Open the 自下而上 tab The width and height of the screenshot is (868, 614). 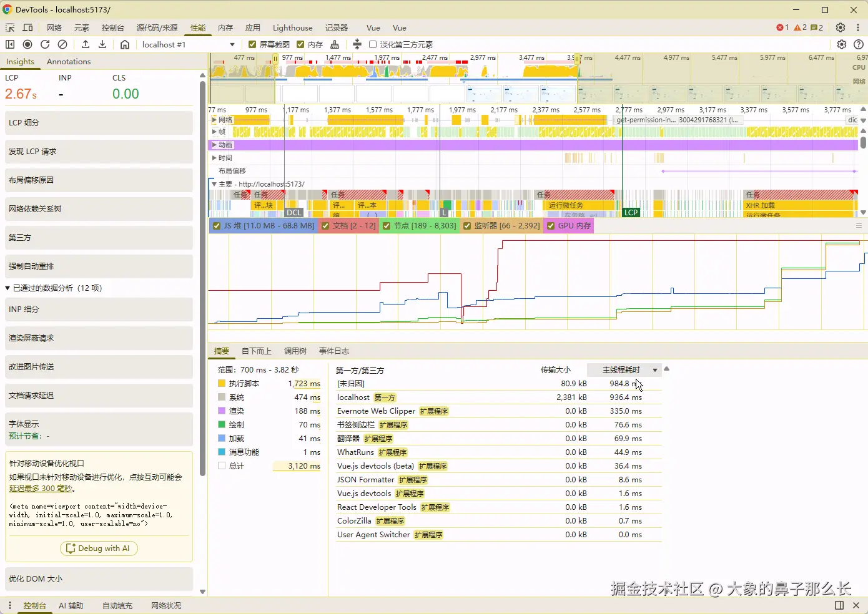coord(256,351)
